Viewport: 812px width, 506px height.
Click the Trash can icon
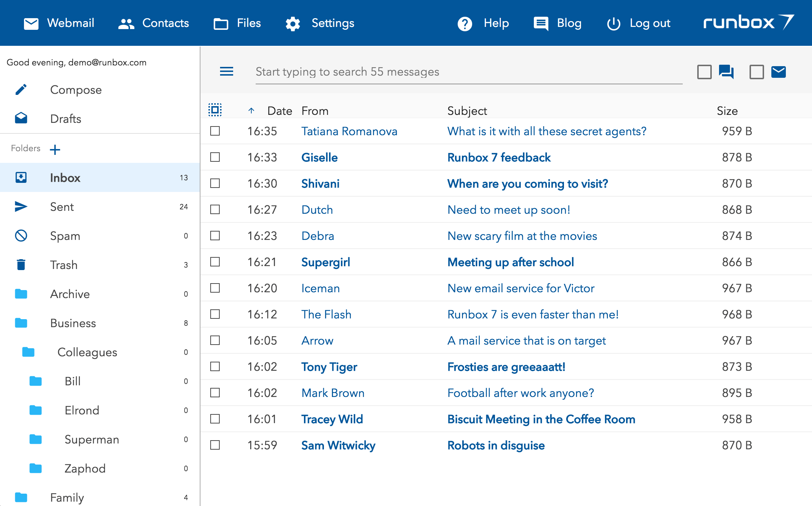21,265
